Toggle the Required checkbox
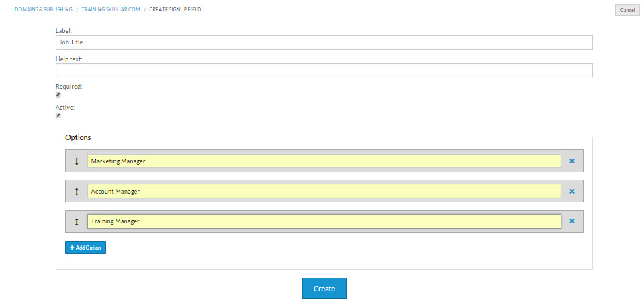 tap(58, 95)
